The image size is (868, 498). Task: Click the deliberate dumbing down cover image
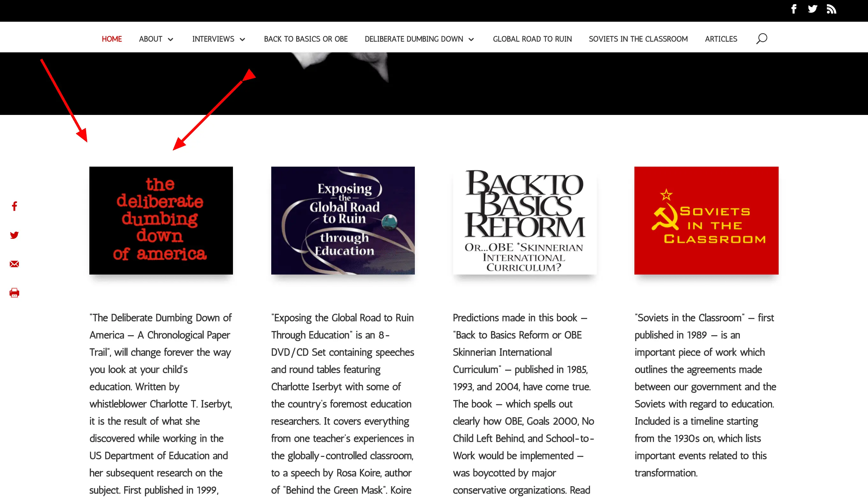161,221
